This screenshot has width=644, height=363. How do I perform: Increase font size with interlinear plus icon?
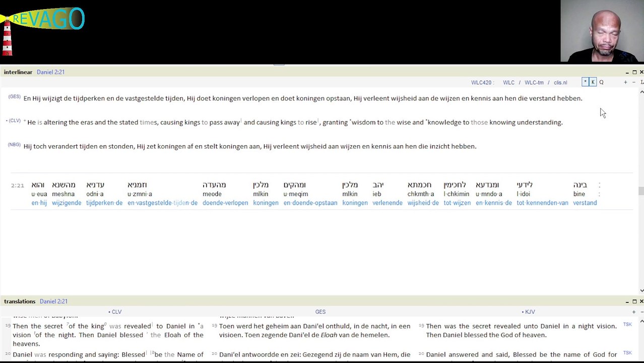click(625, 82)
